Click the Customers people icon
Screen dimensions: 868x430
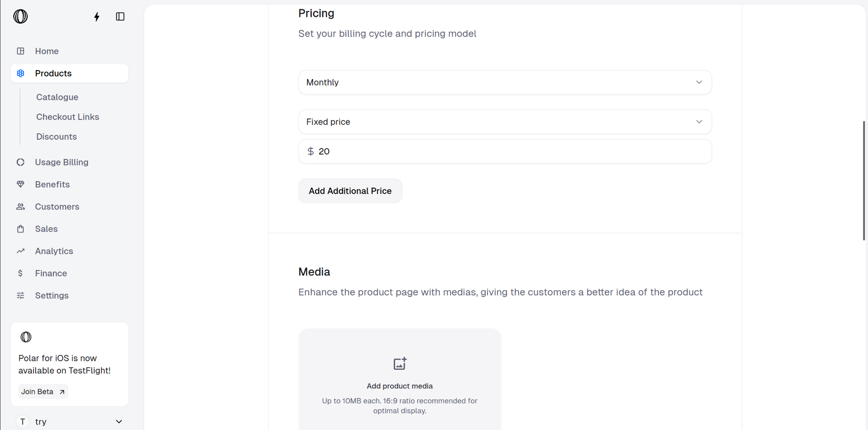[21, 207]
